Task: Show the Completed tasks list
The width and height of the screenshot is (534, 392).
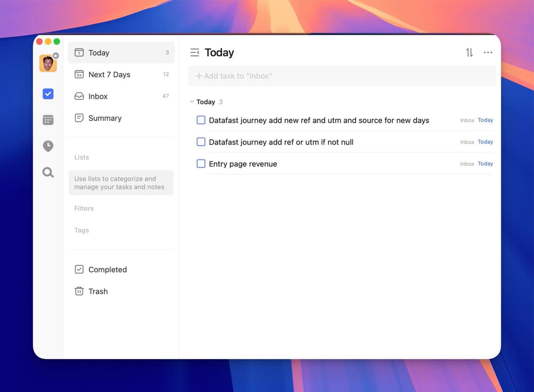Action: click(121, 269)
